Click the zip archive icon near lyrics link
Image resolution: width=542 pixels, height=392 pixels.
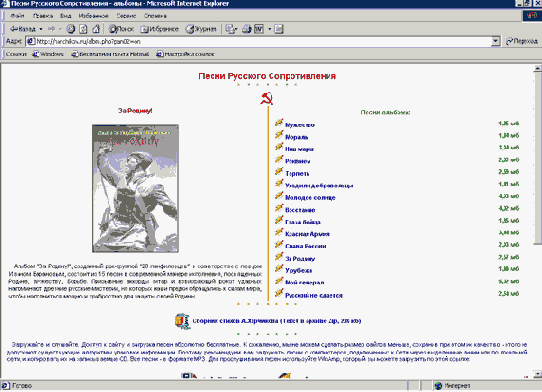tap(182, 321)
